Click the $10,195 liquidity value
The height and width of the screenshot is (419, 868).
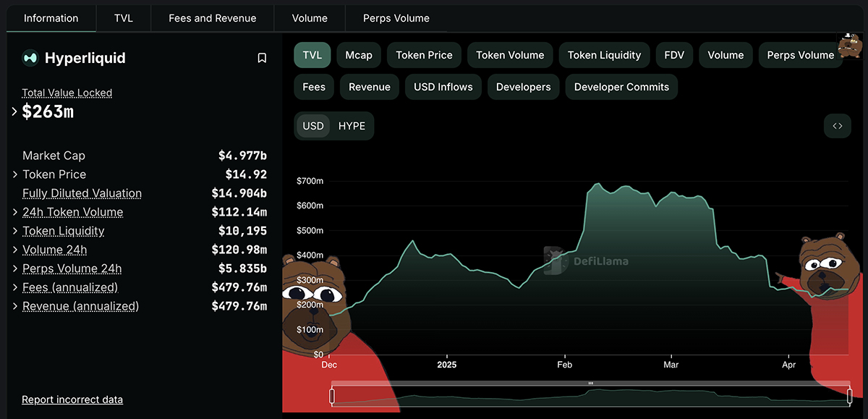[x=243, y=231]
